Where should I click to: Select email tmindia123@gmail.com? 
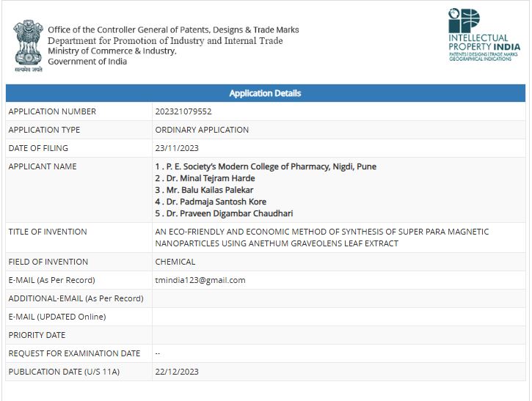(x=200, y=280)
